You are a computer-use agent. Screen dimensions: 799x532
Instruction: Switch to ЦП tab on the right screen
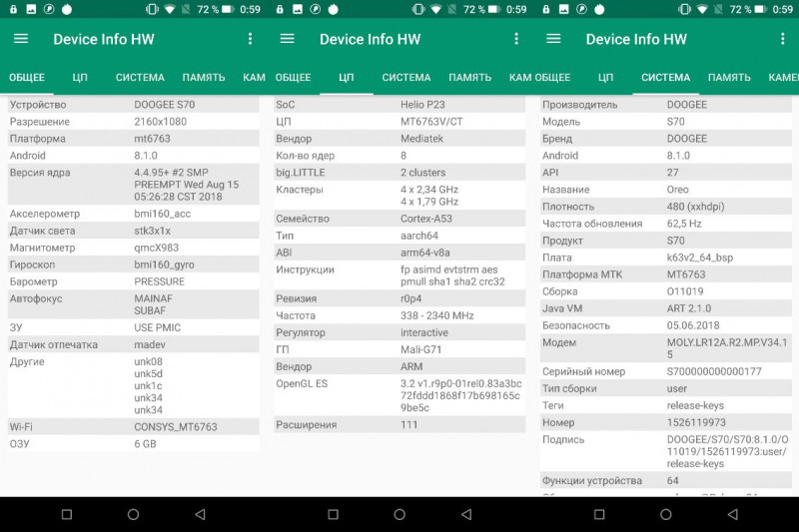(x=606, y=78)
